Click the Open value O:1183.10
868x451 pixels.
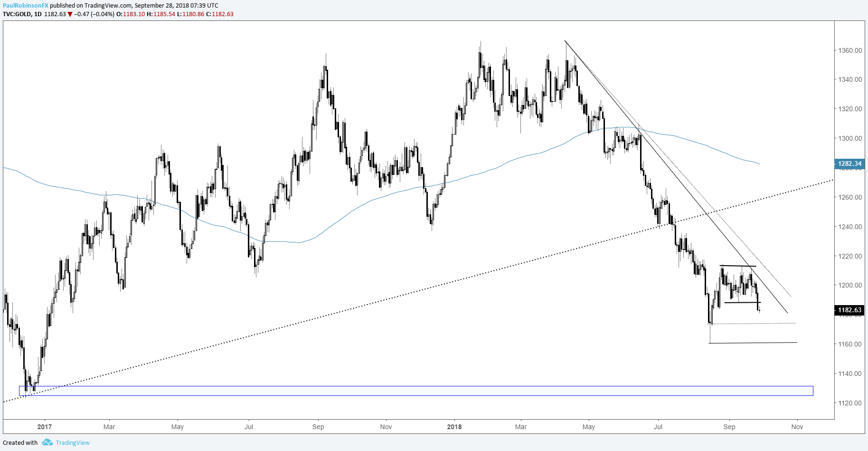pos(131,14)
